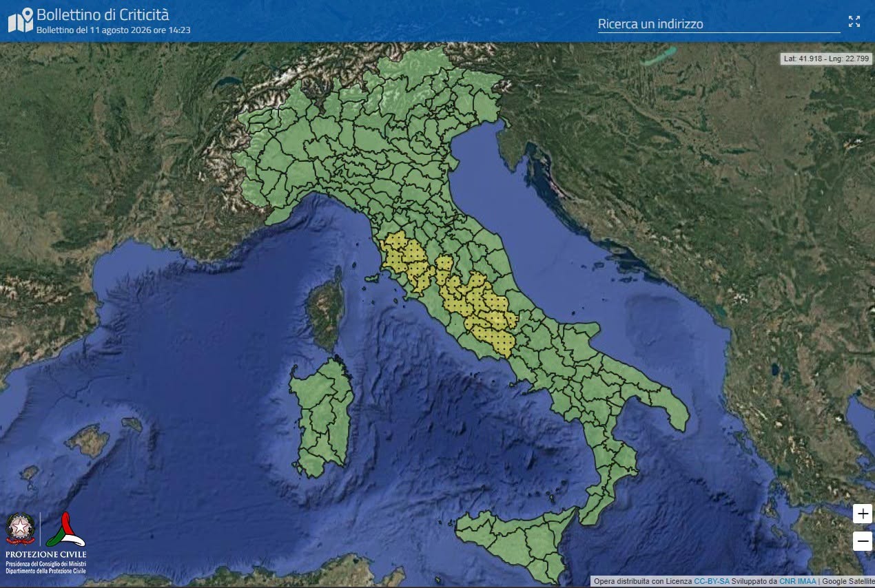The height and width of the screenshot is (588, 875).
Task: Click the Bollettino di Criticità title
Action: coord(102,14)
